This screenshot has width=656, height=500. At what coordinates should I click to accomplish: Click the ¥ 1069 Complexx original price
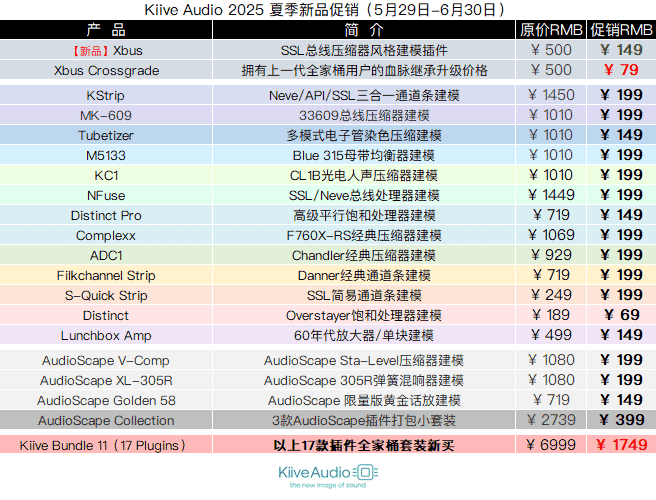pos(551,235)
